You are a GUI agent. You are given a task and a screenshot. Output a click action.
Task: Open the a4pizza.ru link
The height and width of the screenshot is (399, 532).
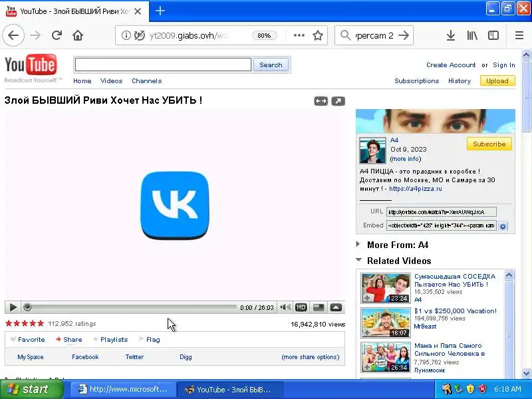415,189
